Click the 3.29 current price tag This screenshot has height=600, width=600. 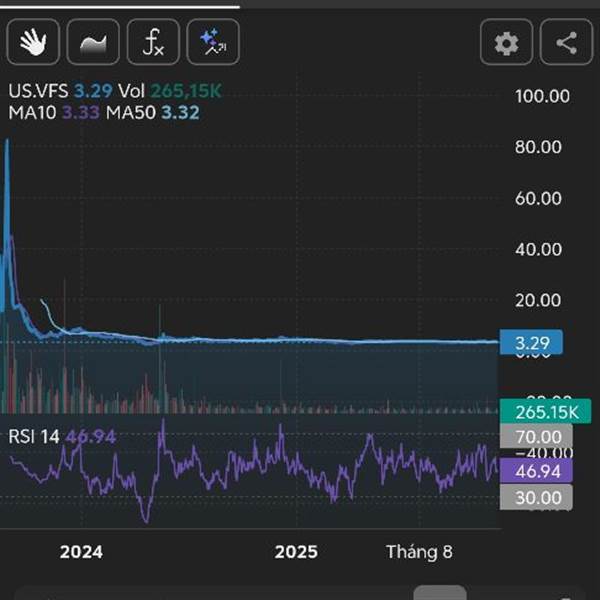point(531,342)
